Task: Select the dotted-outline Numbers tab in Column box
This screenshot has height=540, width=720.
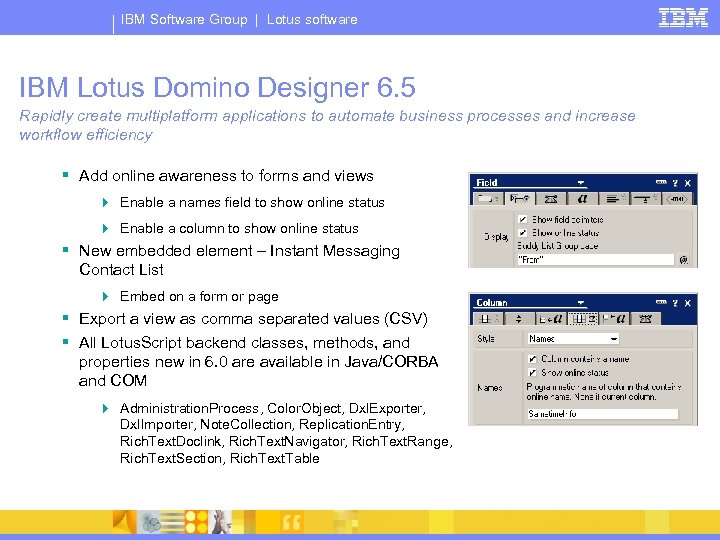Action: pos(582,319)
